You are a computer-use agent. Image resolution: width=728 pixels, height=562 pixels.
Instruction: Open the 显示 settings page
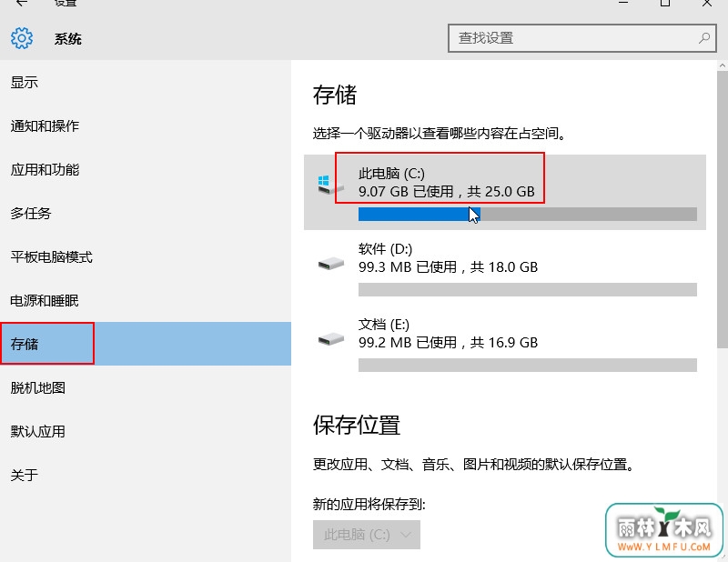click(146, 83)
